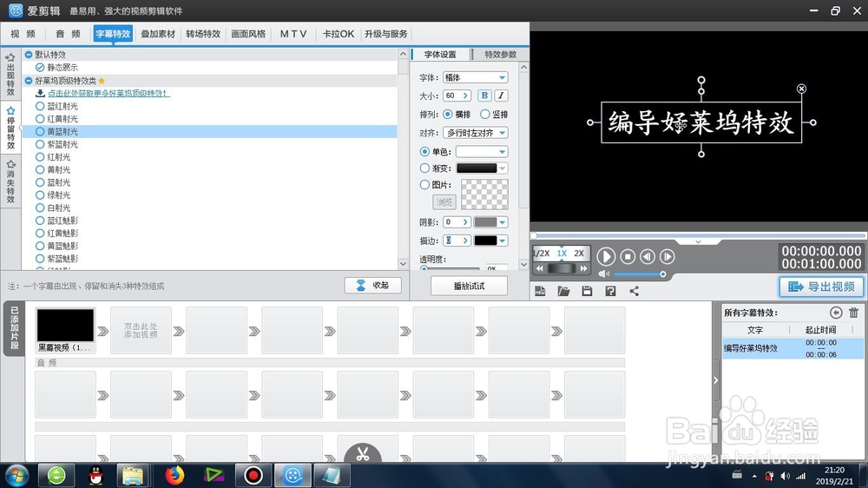Open the QQ penguin in the taskbar
The image size is (868, 488).
tap(95, 475)
